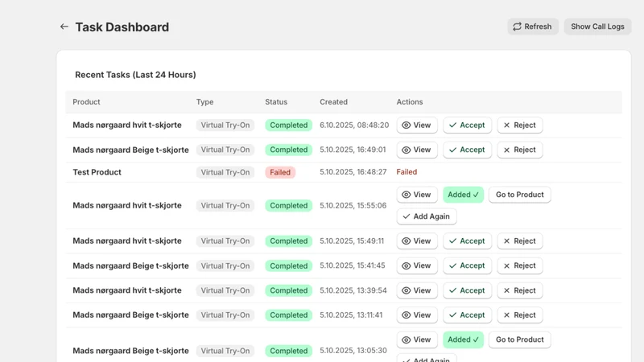Click the Task Dashboard title

click(122, 27)
